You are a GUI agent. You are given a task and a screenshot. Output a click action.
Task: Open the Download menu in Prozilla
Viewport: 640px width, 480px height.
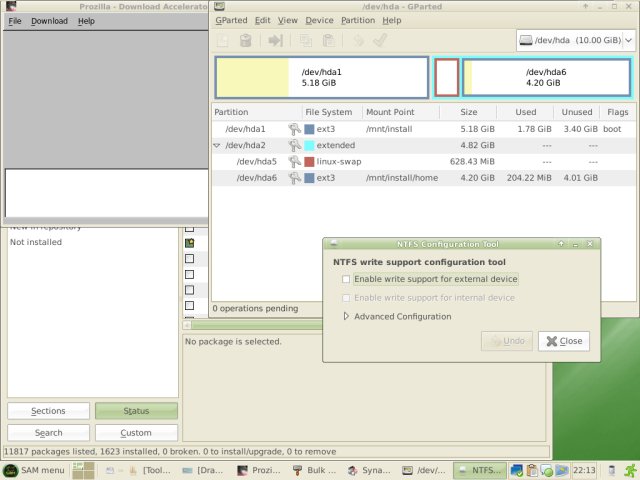(49, 20)
